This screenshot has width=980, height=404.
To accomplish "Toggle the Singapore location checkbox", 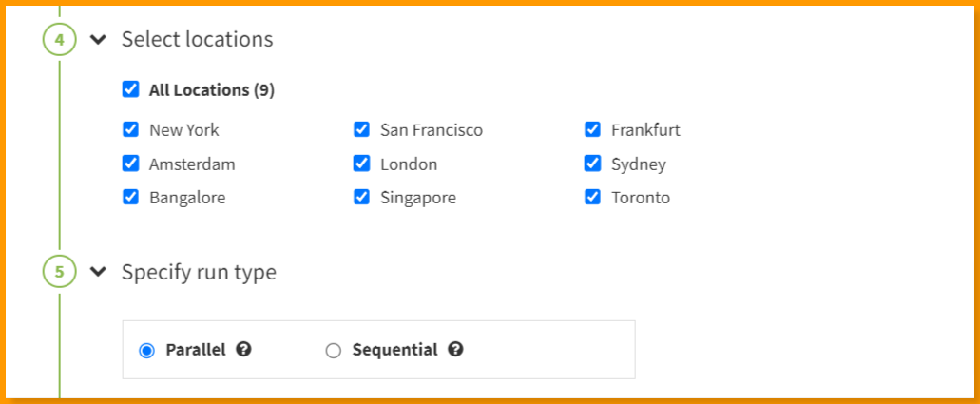I will [361, 197].
